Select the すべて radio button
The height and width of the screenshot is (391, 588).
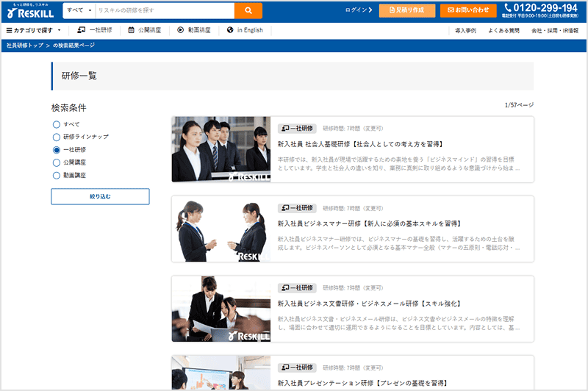point(57,124)
